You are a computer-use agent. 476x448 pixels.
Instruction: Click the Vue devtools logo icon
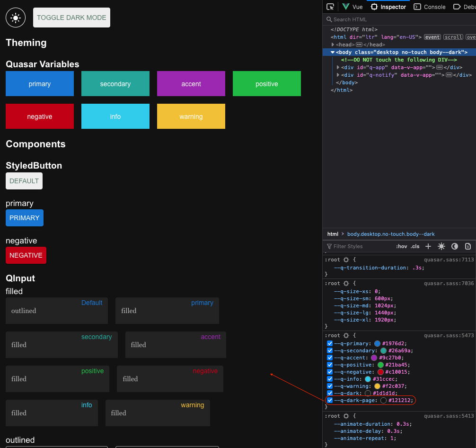click(x=345, y=7)
